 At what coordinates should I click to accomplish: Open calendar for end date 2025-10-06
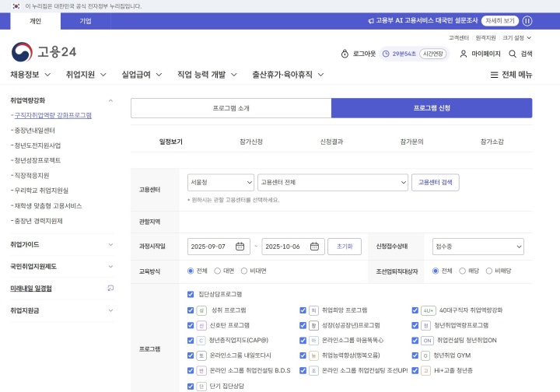314,247
